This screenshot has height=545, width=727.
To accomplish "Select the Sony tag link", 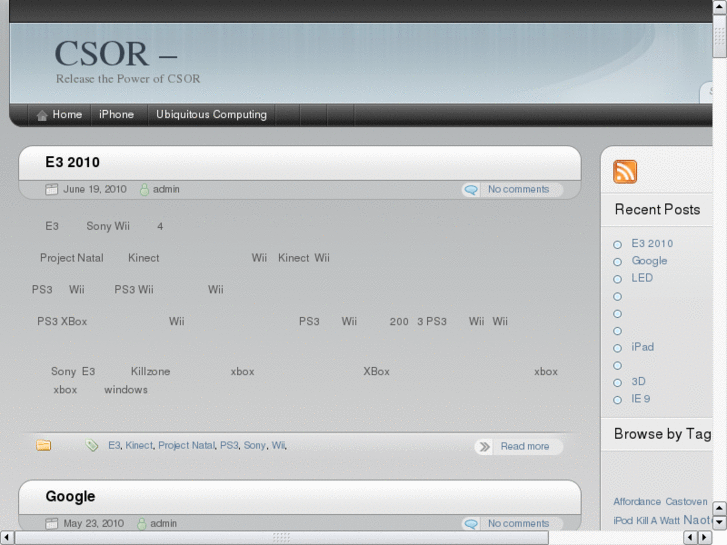I will coord(255,445).
